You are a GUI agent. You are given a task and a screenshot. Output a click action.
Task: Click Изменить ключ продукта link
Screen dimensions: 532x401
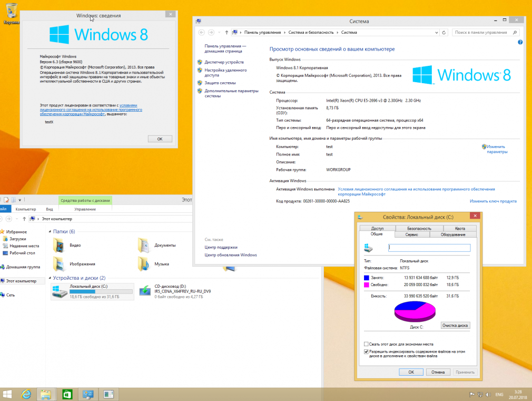(x=492, y=201)
